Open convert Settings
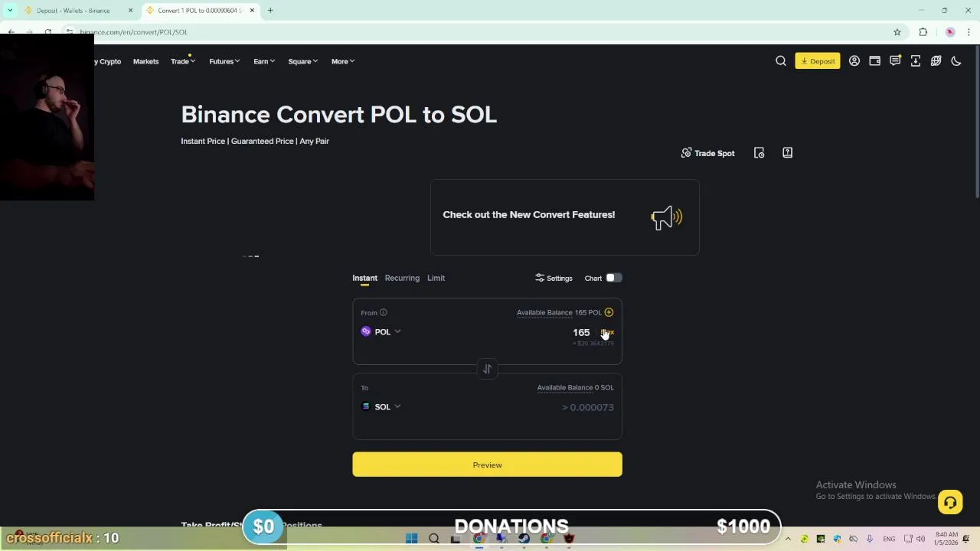 coord(554,278)
